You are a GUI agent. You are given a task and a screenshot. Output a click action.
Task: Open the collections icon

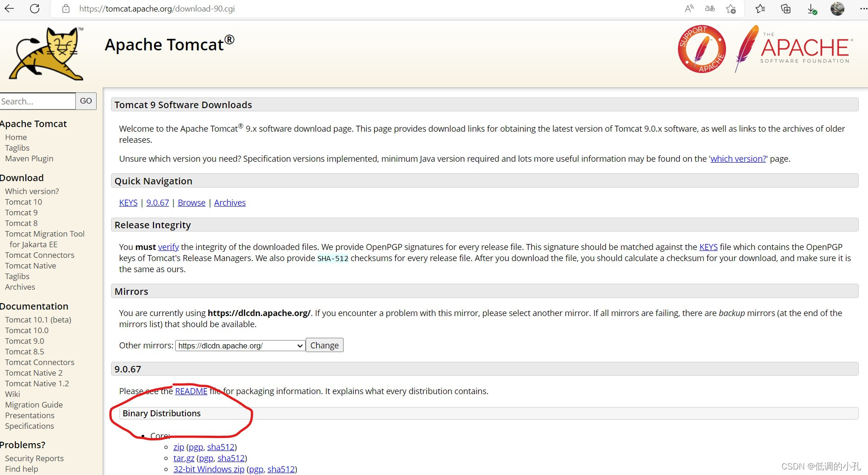[786, 8]
